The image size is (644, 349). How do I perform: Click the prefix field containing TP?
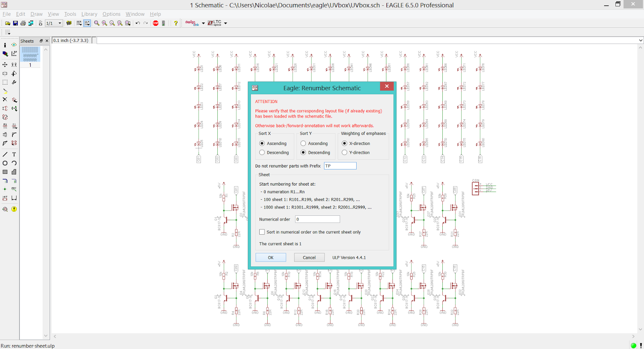[x=340, y=166]
